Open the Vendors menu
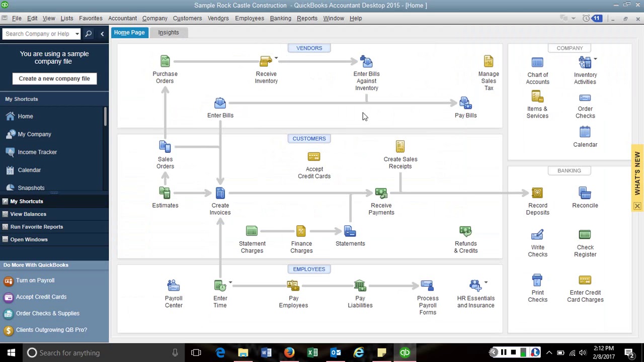644x362 pixels. point(218,18)
